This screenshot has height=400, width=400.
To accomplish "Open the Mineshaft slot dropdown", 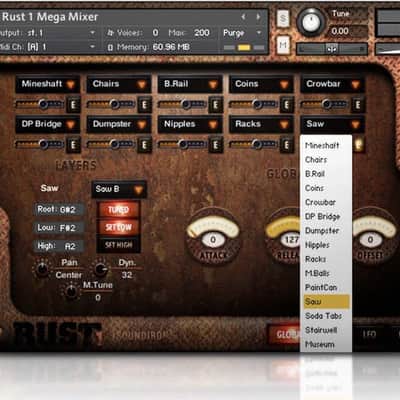I will [x=47, y=84].
